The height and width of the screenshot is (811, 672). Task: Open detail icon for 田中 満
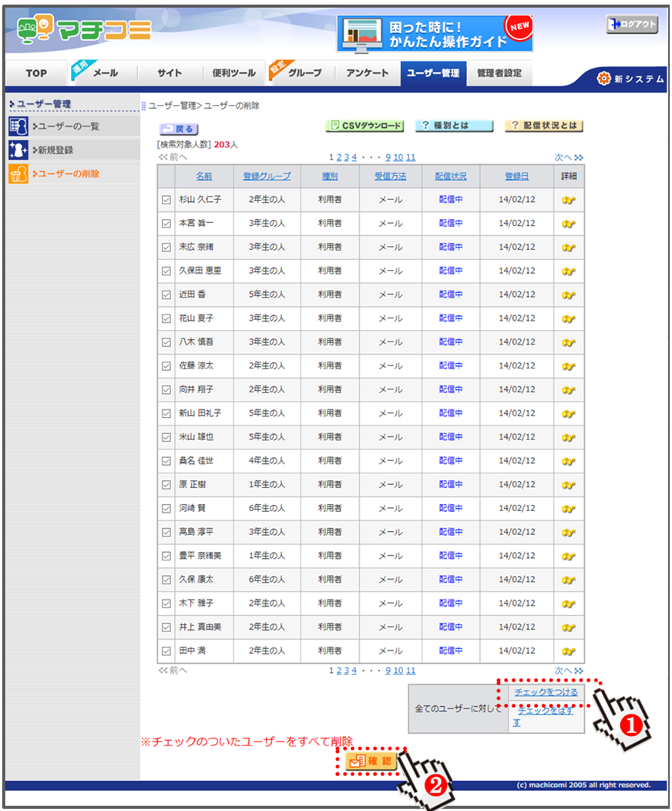569,651
